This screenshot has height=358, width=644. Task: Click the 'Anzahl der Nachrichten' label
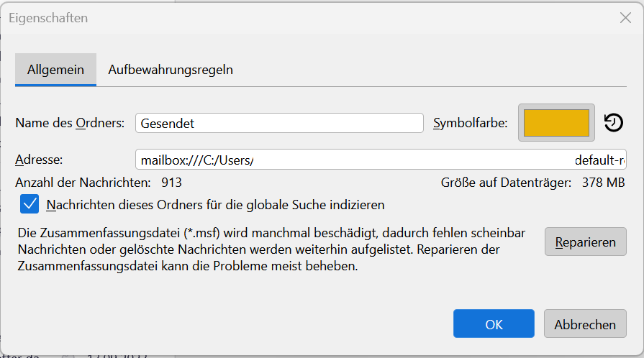pos(83,183)
